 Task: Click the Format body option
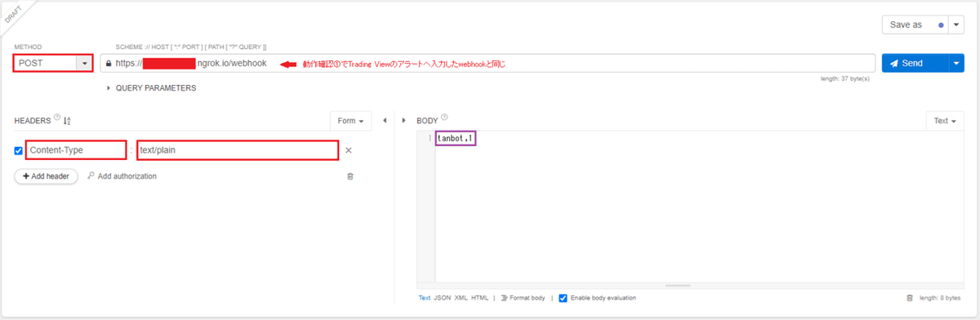coord(523,298)
